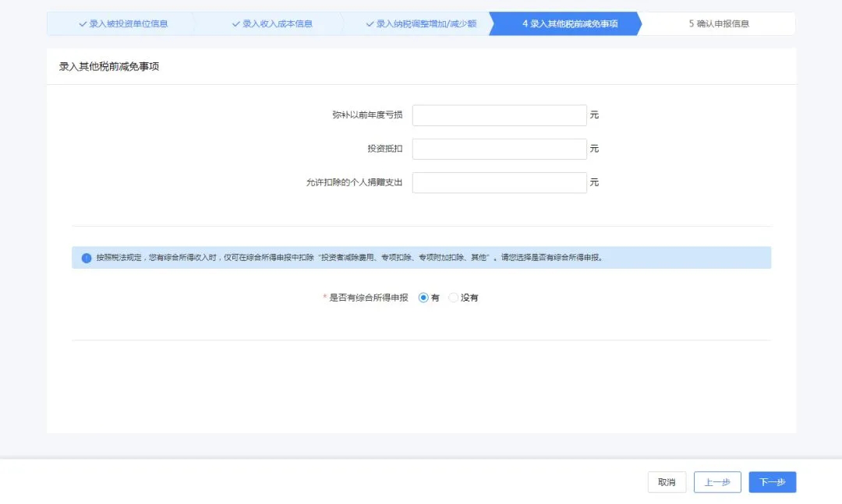Go back with the 上一步 button
The width and height of the screenshot is (842, 504).
pos(717,482)
